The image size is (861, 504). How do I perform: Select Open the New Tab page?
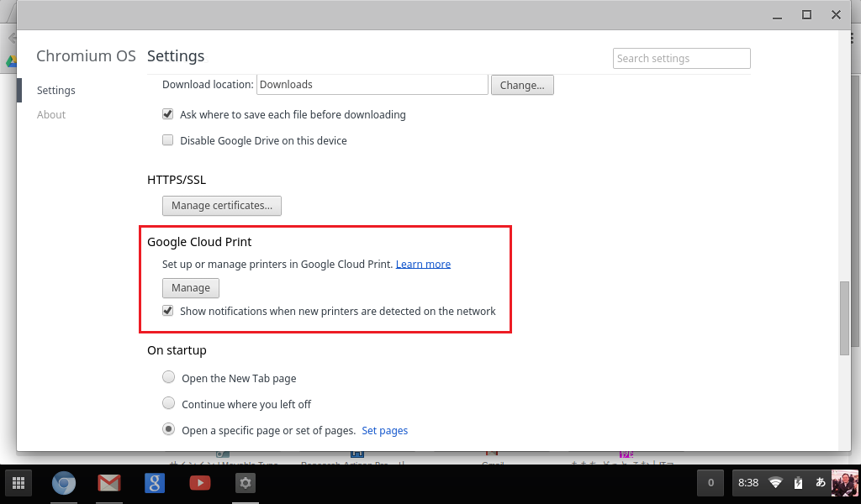pos(168,377)
